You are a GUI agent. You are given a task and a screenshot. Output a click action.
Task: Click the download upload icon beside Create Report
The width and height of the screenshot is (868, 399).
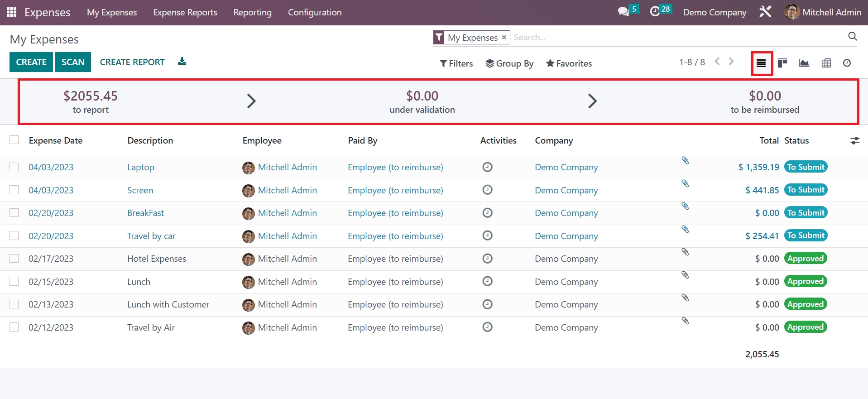click(182, 62)
